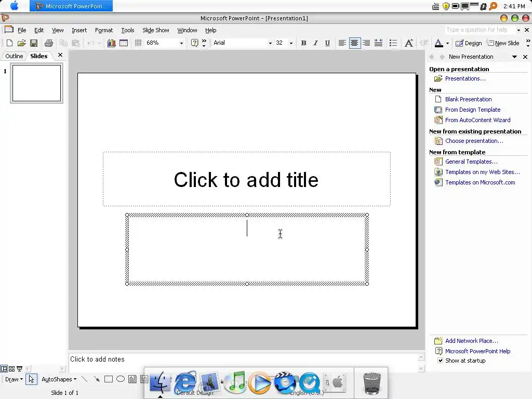532x399 pixels.
Task: Toggle bulleted list formatting
Action: click(393, 43)
